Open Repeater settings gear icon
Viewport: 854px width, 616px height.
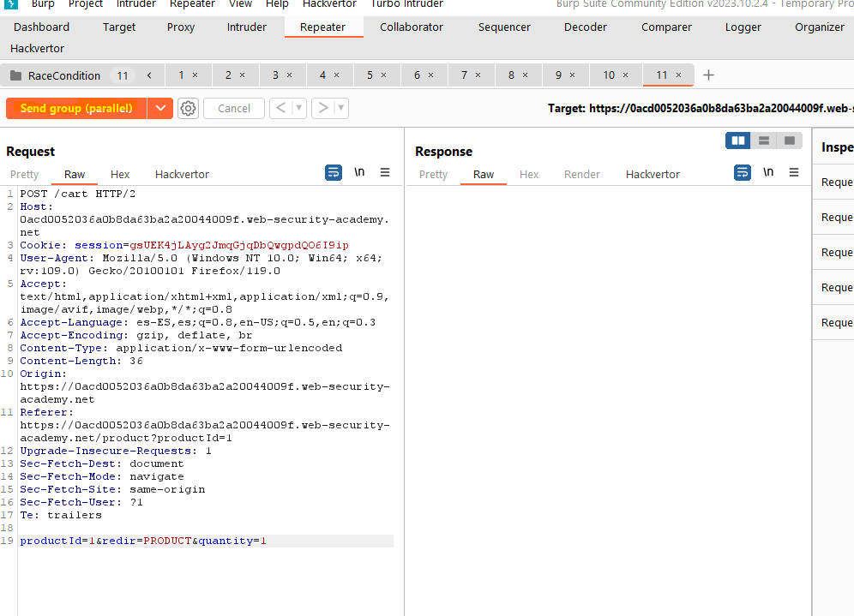(188, 108)
